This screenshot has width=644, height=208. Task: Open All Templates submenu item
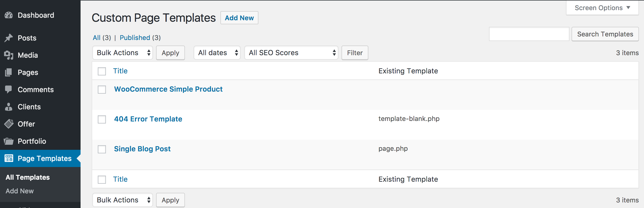click(28, 177)
